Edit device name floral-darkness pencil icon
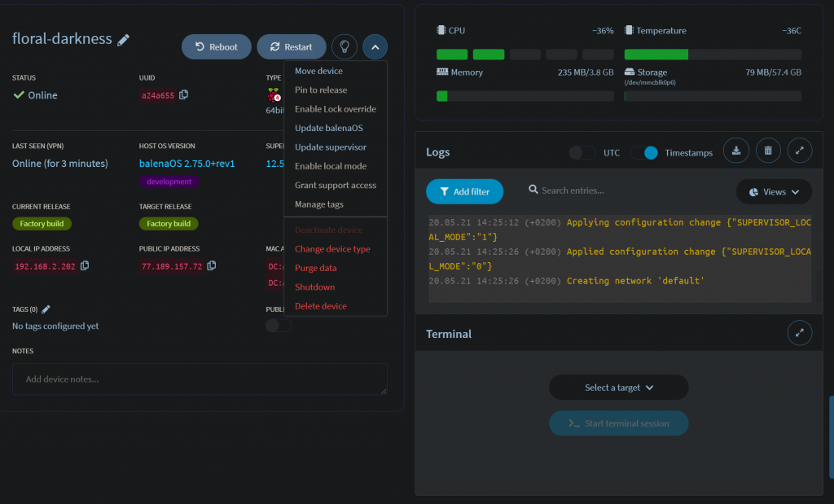Screen dimensions: 834x504 (124, 40)
